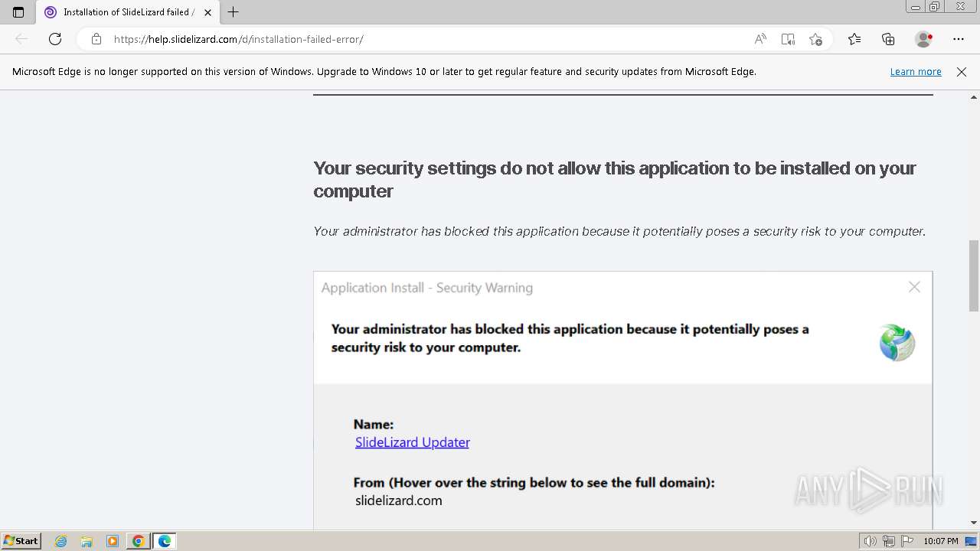
Task: Open the tab actions menu icon
Action: pyautogui.click(x=18, y=12)
